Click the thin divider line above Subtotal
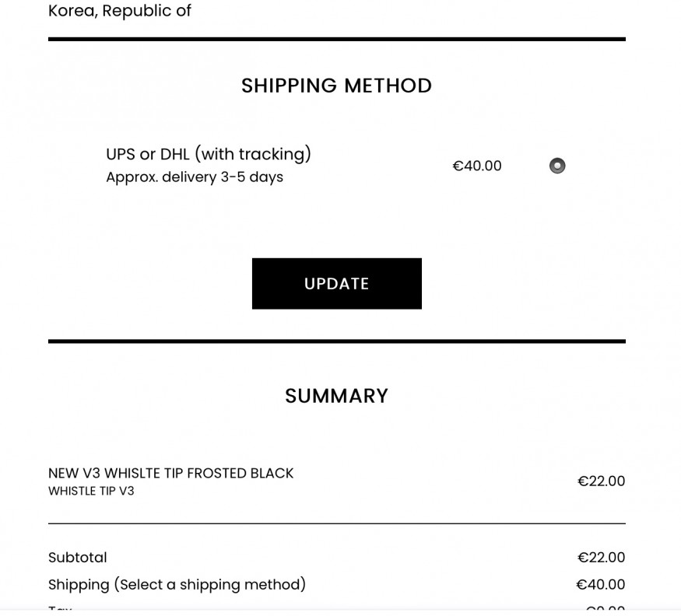Image resolution: width=681 pixels, height=616 pixels. 336,523
